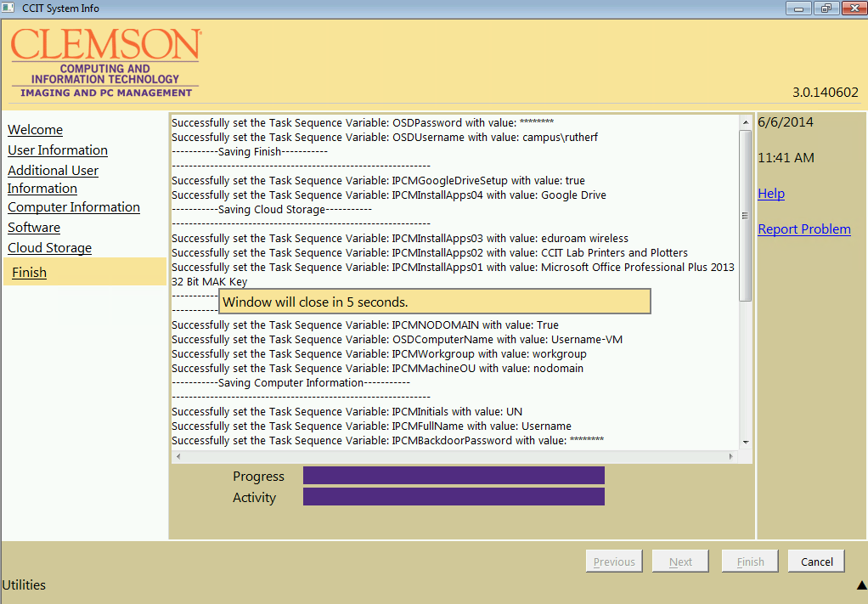Click the Report Problem link

803,229
